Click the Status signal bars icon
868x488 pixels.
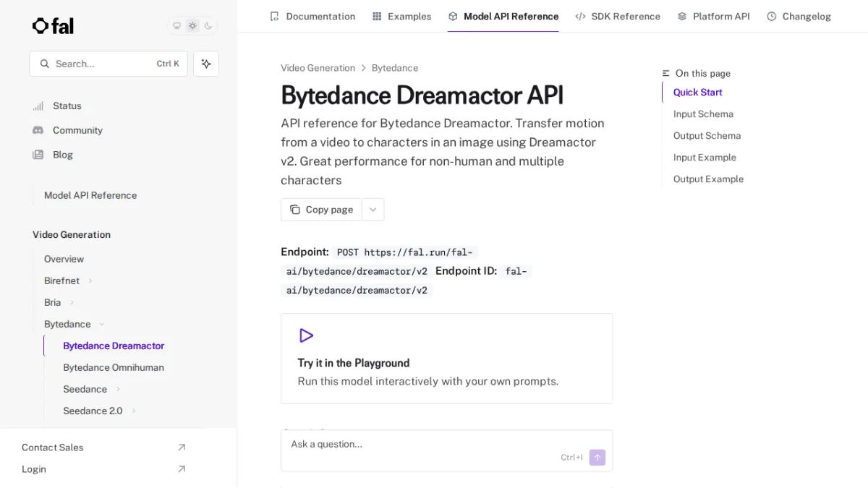[38, 106]
